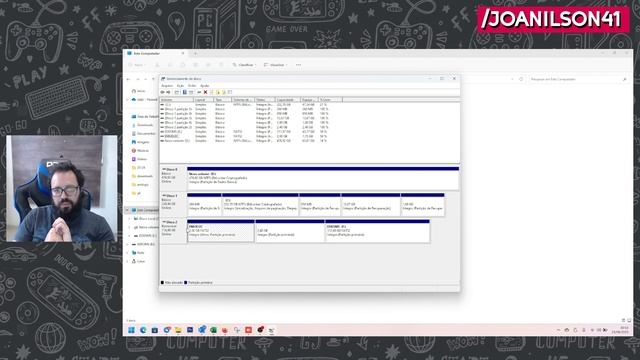Click the Tipo column header

(x=223, y=100)
